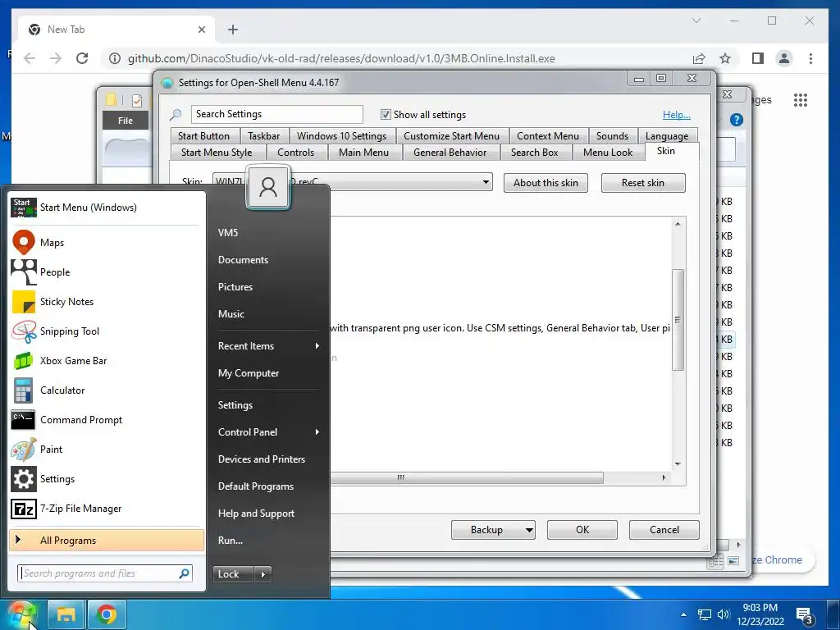Click the blue help icon in Explorer
The width and height of the screenshot is (840, 630).
point(737,120)
